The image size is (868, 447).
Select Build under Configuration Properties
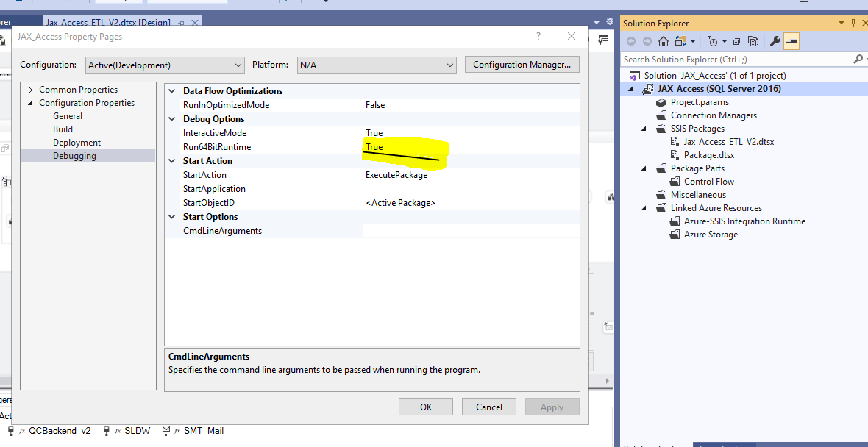coord(63,129)
